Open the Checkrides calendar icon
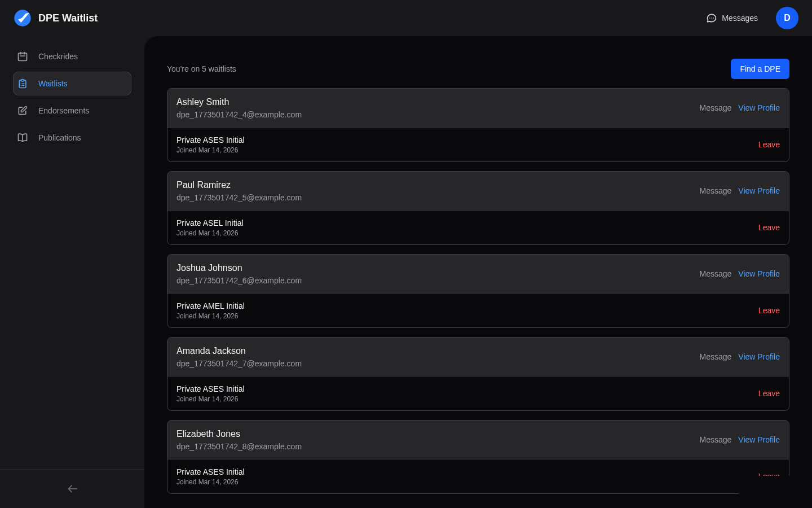 pos(23,56)
